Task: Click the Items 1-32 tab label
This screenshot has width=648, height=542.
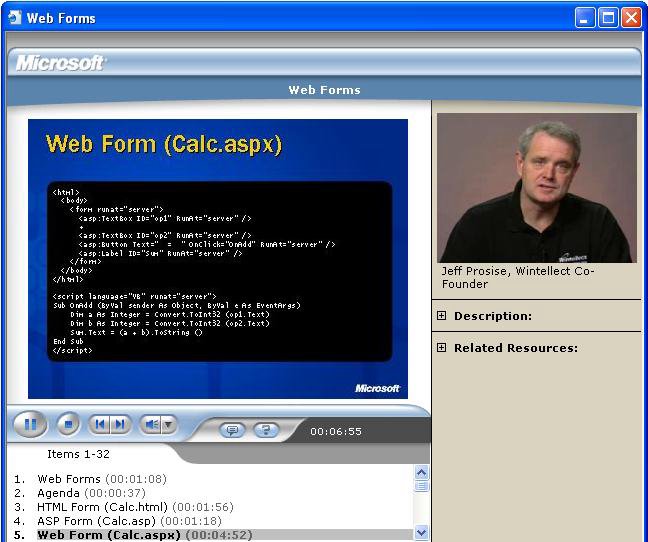Action: (x=78, y=454)
